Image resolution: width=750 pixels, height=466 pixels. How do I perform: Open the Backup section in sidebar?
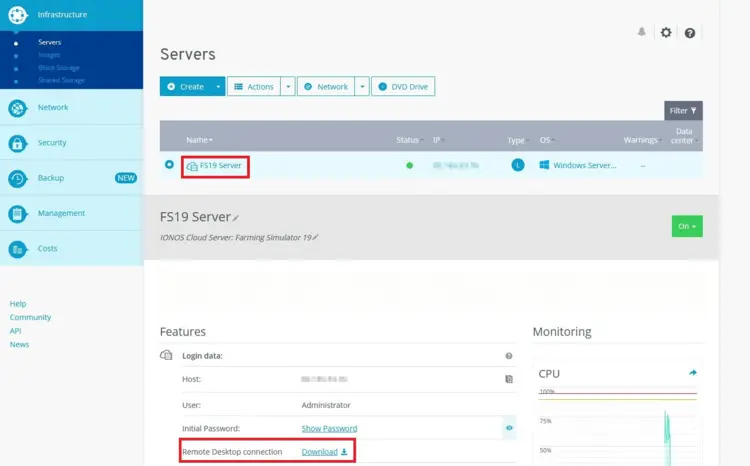tap(51, 178)
